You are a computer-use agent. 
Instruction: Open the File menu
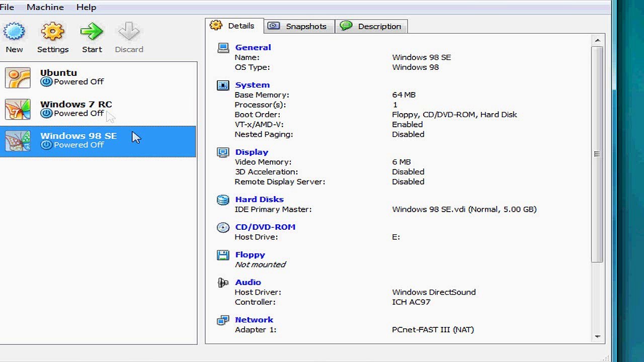click(7, 7)
